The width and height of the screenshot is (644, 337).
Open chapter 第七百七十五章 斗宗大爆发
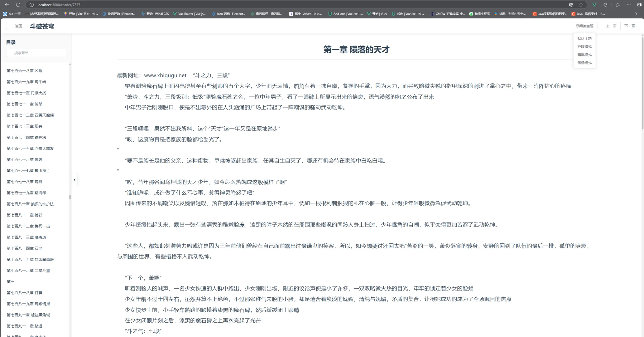(30, 149)
